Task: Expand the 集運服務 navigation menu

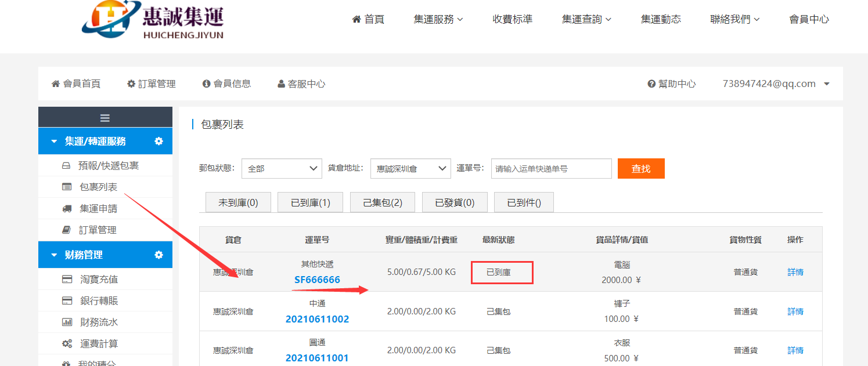Action: (x=438, y=19)
